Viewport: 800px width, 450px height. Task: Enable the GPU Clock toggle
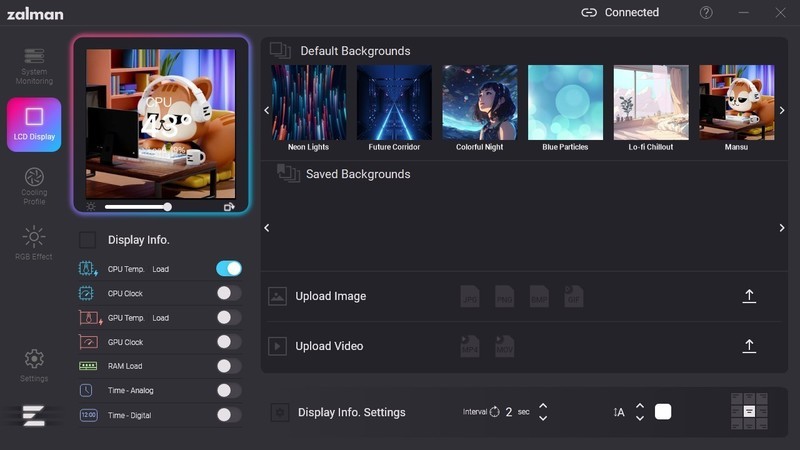pyautogui.click(x=229, y=342)
